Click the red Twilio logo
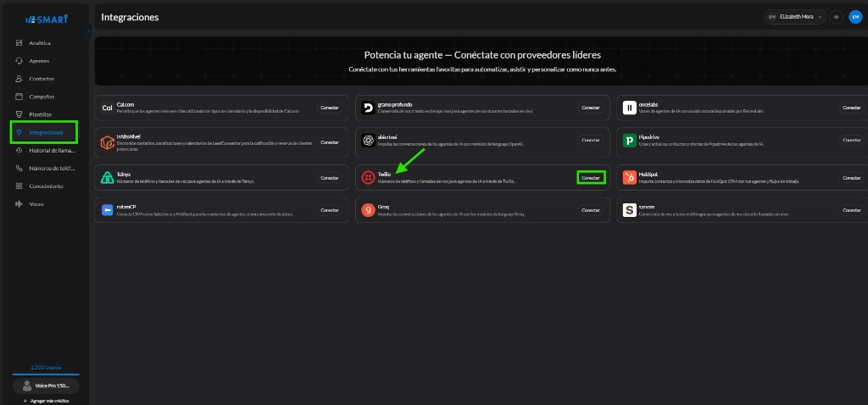The width and height of the screenshot is (868, 405). pos(368,178)
